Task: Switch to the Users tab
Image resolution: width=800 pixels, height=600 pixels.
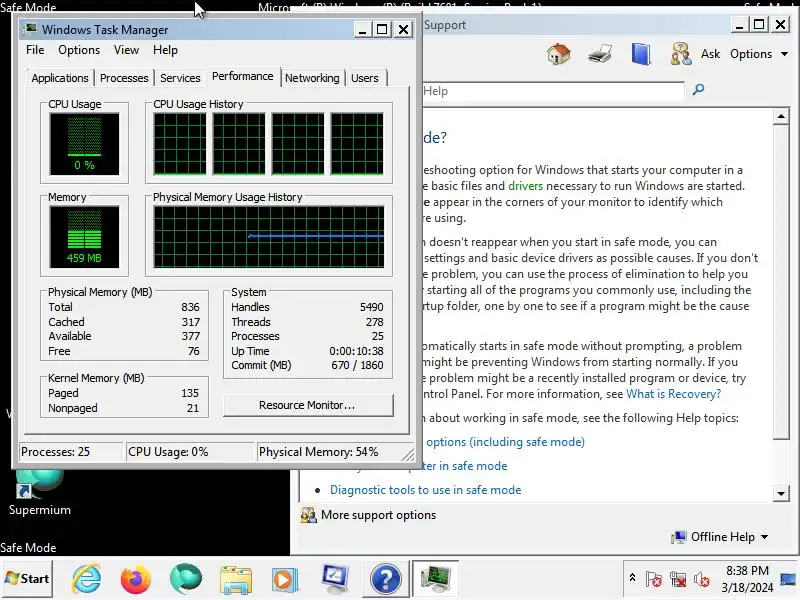Action: pyautogui.click(x=365, y=78)
